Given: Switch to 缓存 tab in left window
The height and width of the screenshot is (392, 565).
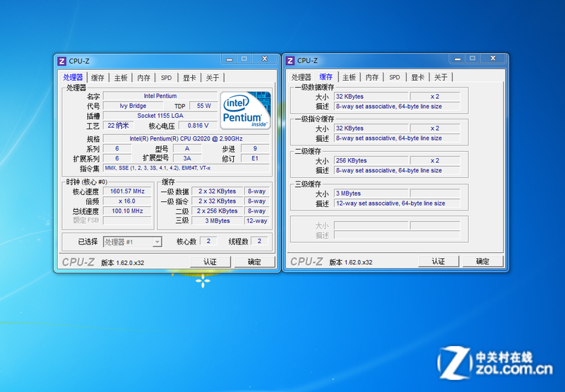Looking at the screenshot, I should tap(97, 78).
